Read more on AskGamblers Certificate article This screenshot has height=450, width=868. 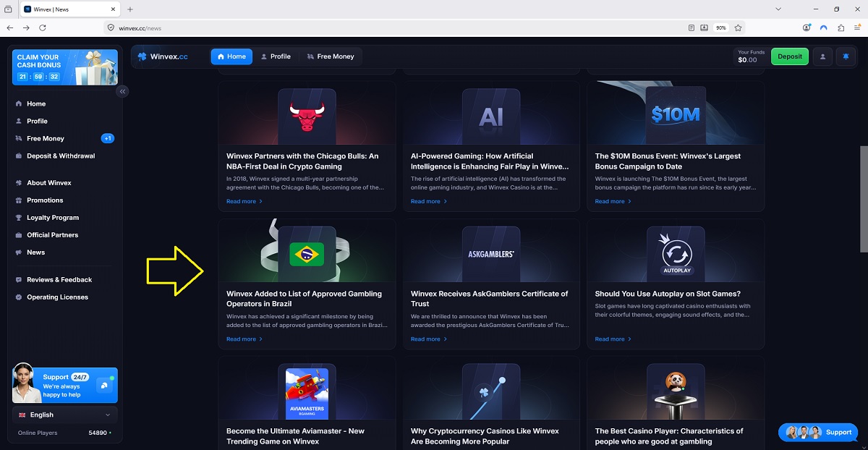(429, 339)
